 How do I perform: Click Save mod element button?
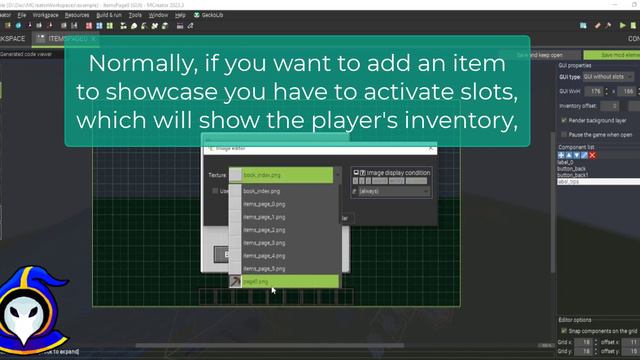click(x=612, y=55)
